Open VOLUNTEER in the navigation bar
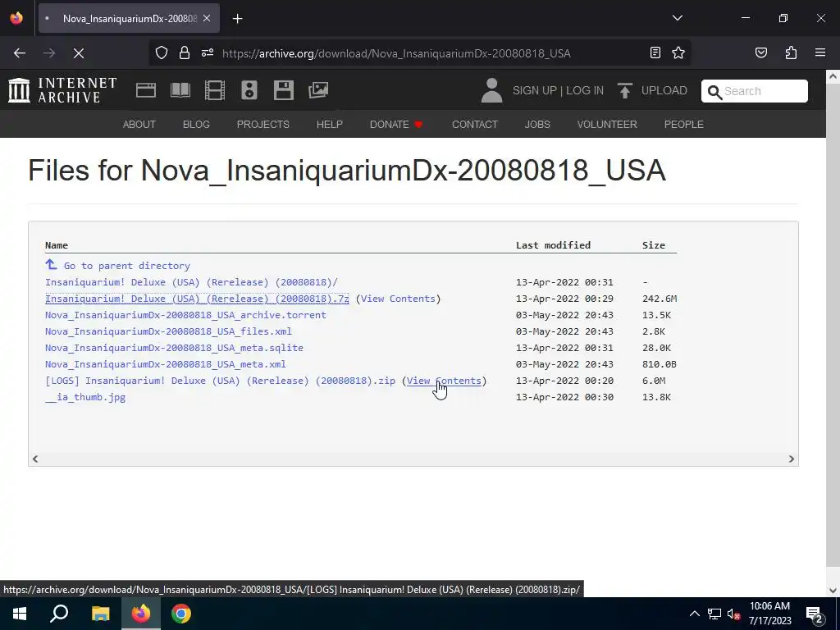840x630 pixels. click(607, 125)
